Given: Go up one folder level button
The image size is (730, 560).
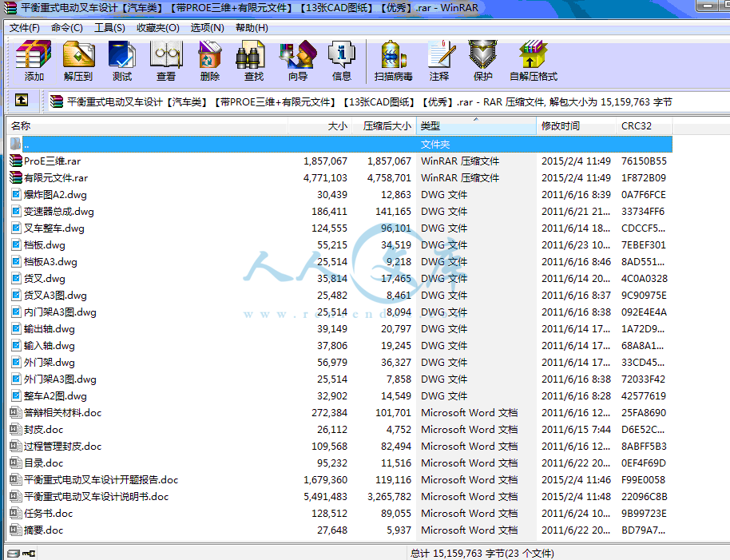Looking at the screenshot, I should coord(22,100).
